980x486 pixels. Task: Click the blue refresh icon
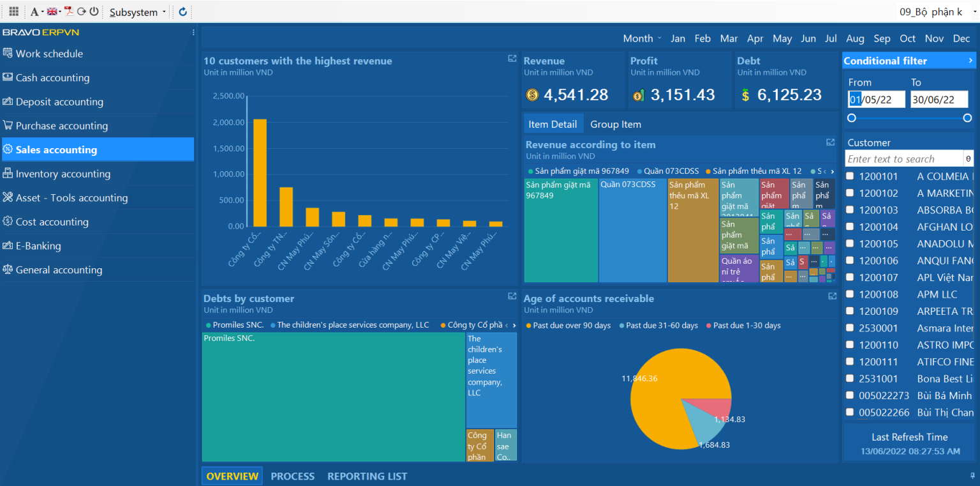183,11
